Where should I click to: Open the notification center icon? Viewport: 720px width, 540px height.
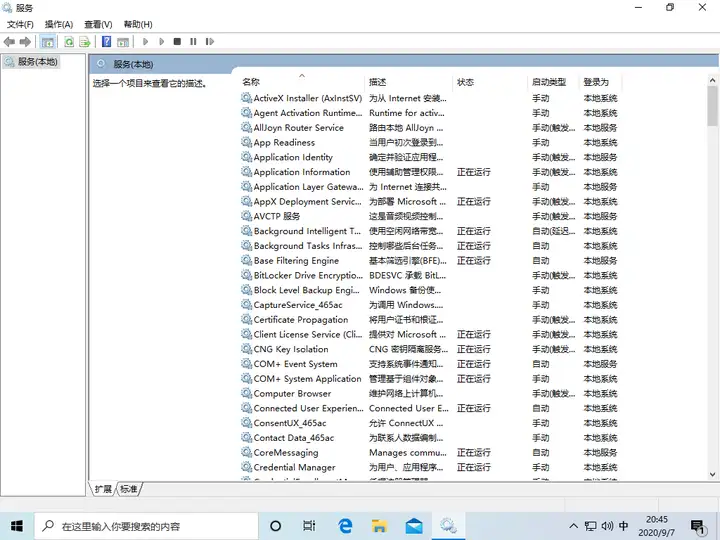click(x=698, y=527)
